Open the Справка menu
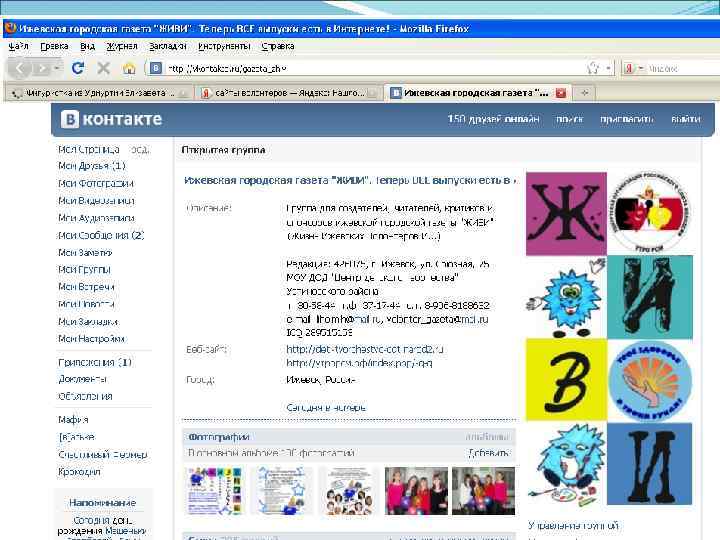 point(278,46)
